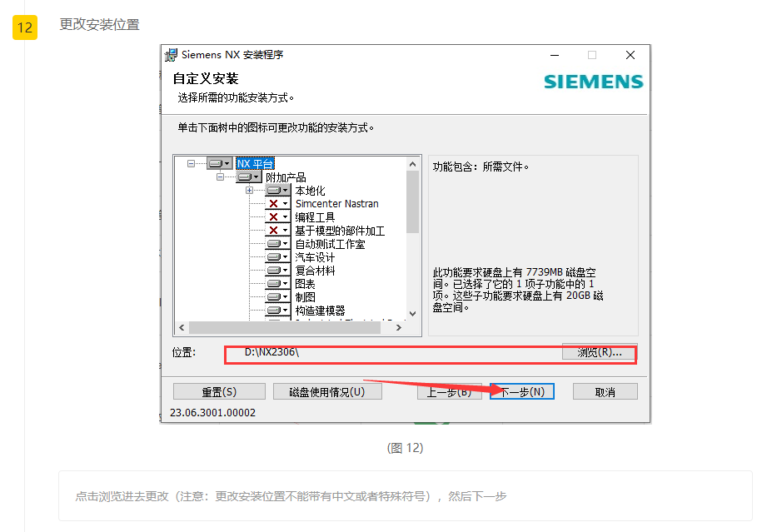The image size is (762, 532).
Task: Open the 附加产品 feature install-mode icon
Action: click(249, 177)
